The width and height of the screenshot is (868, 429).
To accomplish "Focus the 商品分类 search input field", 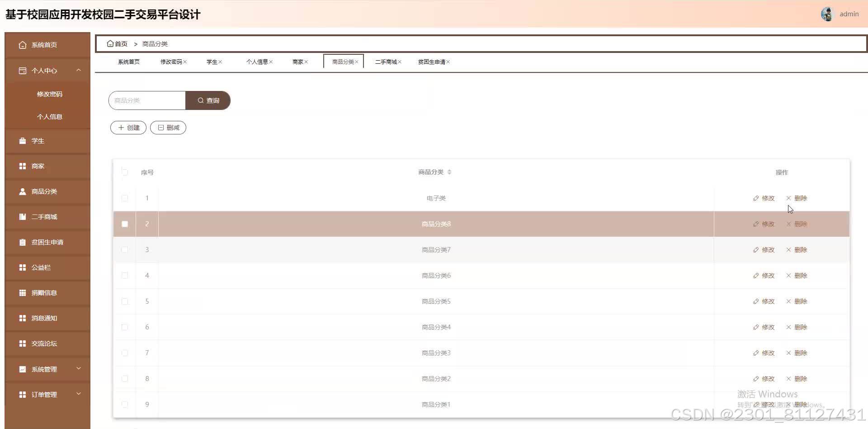I will coord(147,100).
